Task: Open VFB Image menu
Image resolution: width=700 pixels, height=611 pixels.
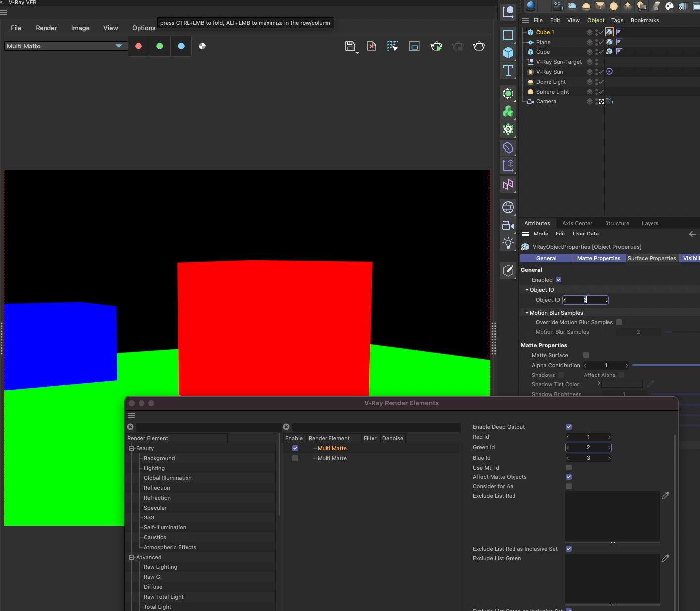Action: (80, 28)
